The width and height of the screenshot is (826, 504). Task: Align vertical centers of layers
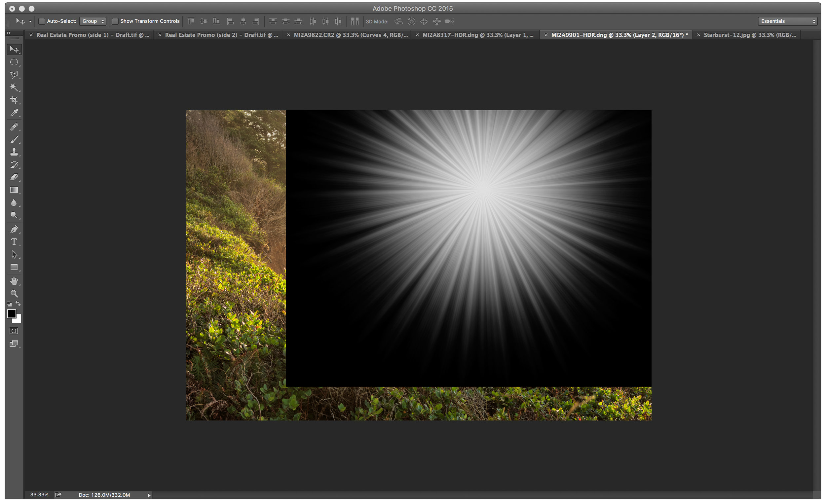click(204, 21)
